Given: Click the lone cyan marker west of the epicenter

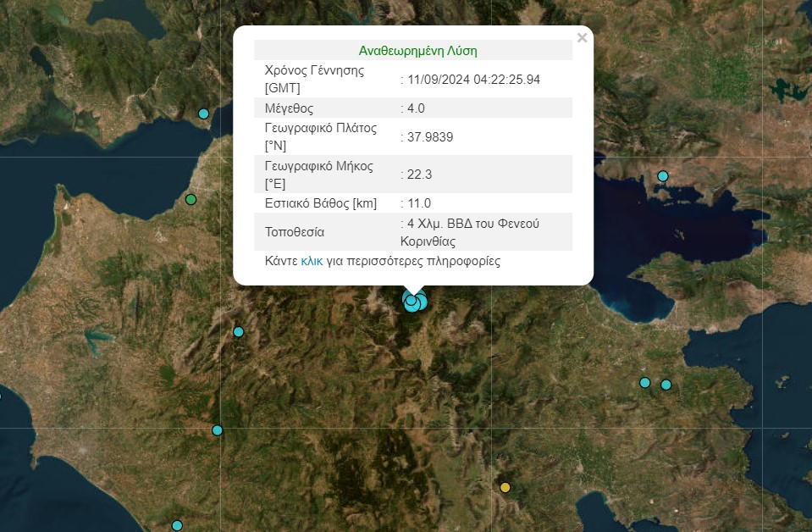Looking at the screenshot, I should click(238, 332).
